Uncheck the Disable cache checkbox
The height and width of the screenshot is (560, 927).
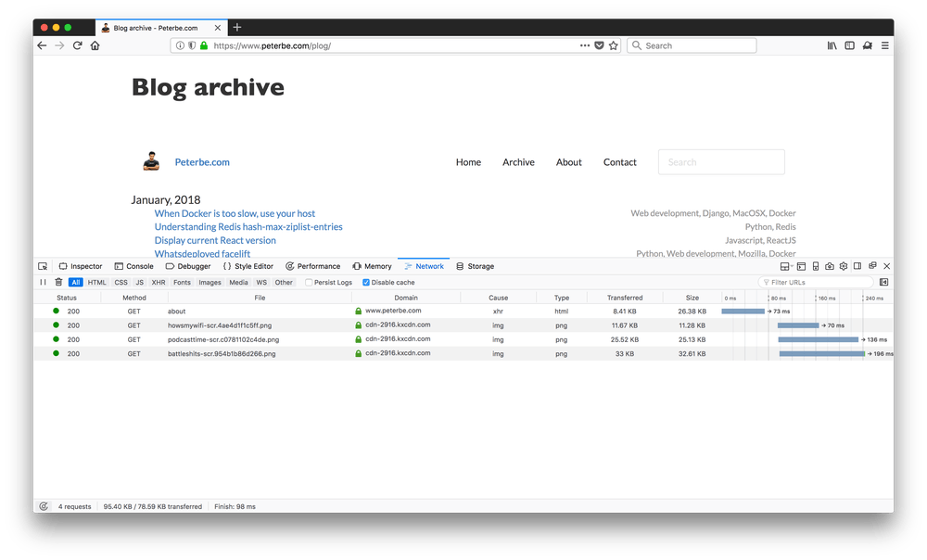pyautogui.click(x=366, y=282)
